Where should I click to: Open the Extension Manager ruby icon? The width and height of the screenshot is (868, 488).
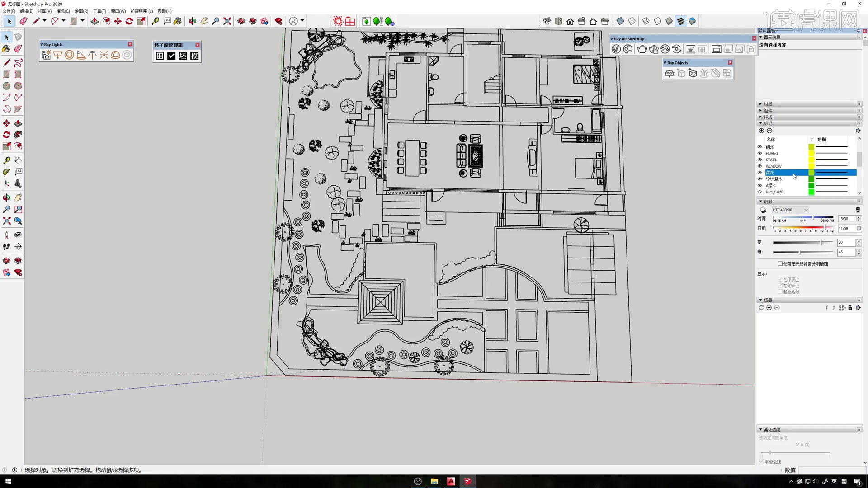(278, 21)
